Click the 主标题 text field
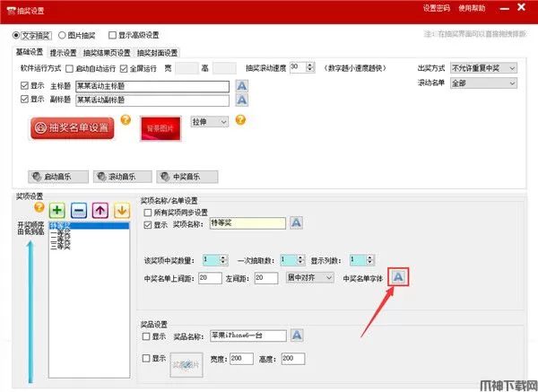538x392 pixels. point(152,86)
